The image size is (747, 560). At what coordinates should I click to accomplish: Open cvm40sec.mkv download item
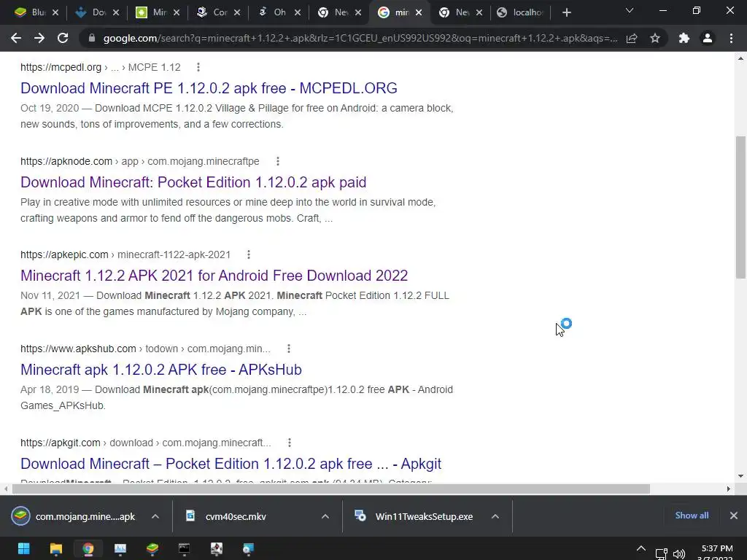tap(236, 516)
